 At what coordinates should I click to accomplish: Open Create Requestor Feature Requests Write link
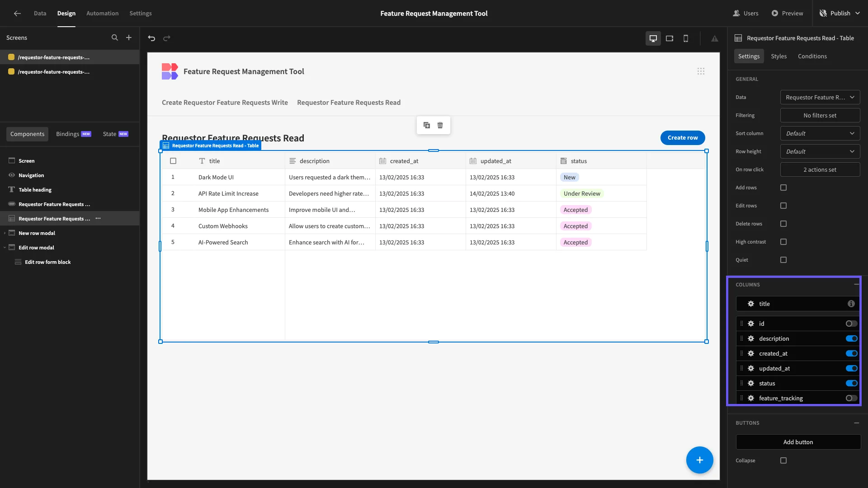225,103
